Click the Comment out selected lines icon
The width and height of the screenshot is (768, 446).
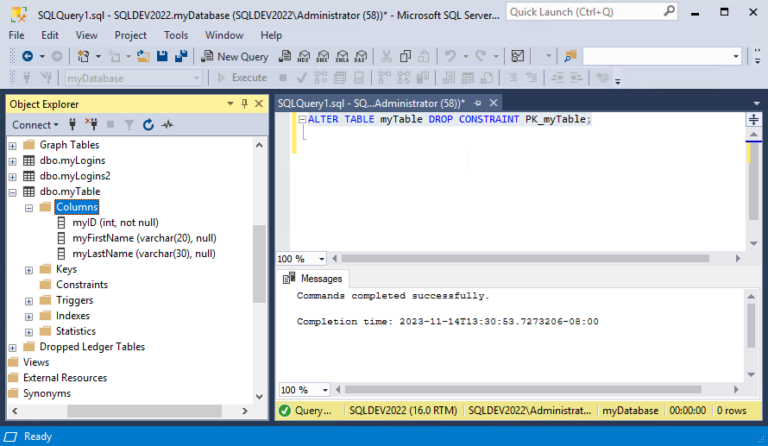point(512,78)
